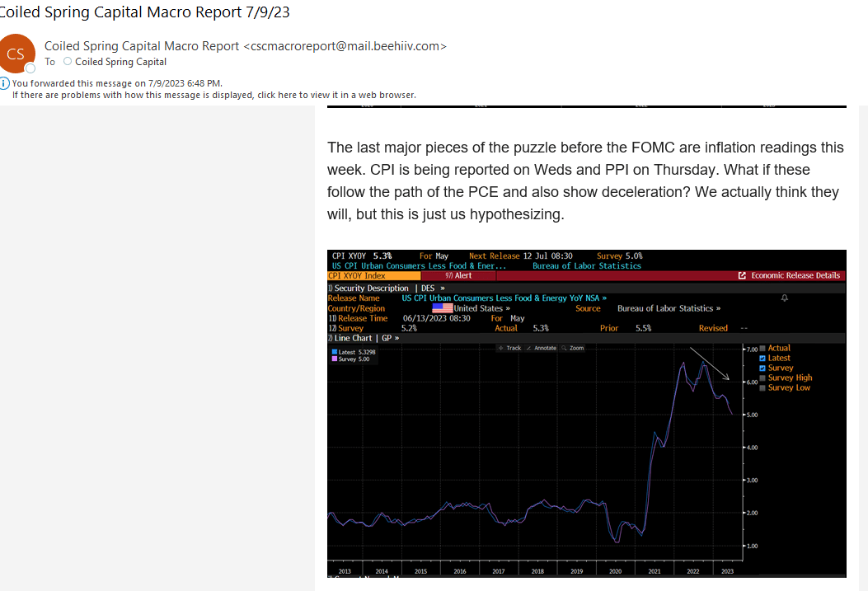Screen dimensions: 868x591
Task: Click the alert bell icon in chart
Action: 785,298
